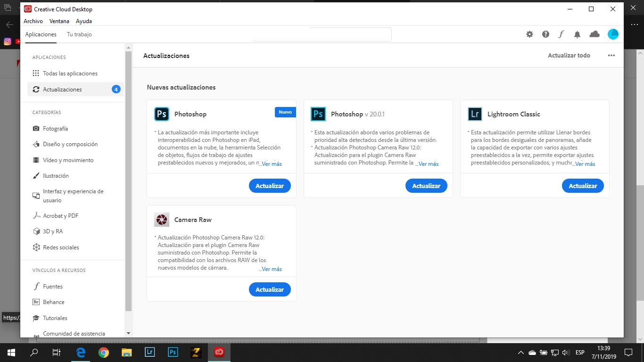This screenshot has width=644, height=362.
Task: Open Lightroom from the taskbar
Action: coord(150,352)
